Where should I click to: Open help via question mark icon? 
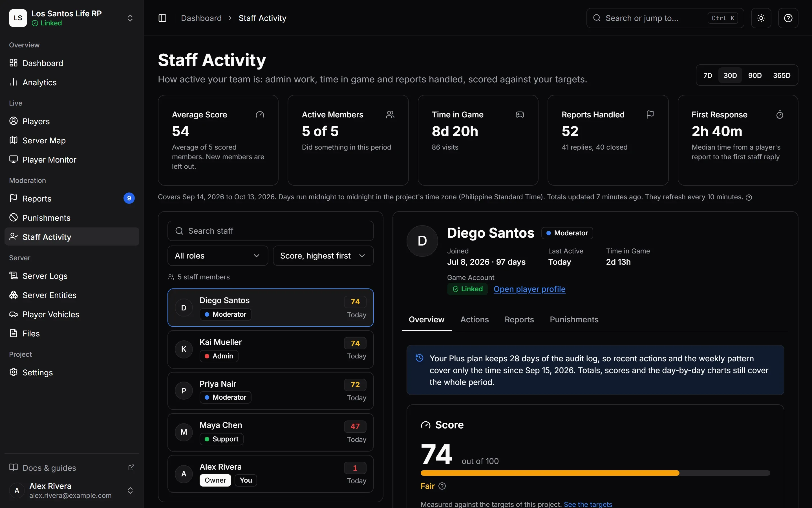click(788, 18)
